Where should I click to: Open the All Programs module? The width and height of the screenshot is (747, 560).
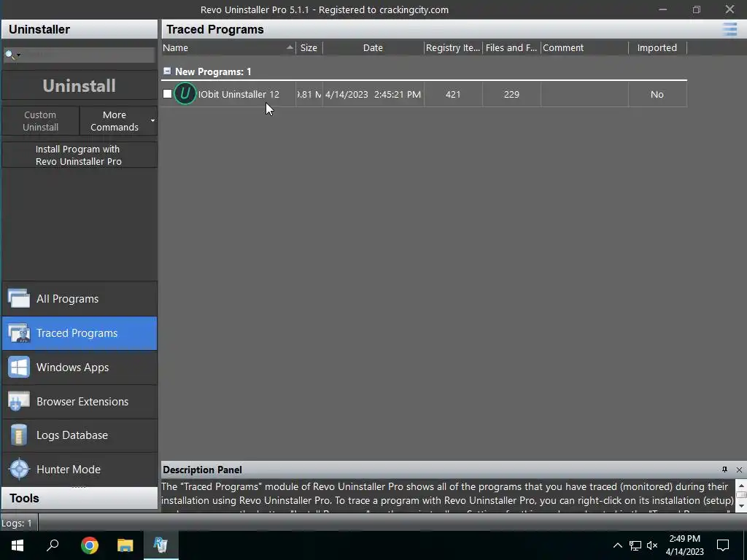(80, 298)
